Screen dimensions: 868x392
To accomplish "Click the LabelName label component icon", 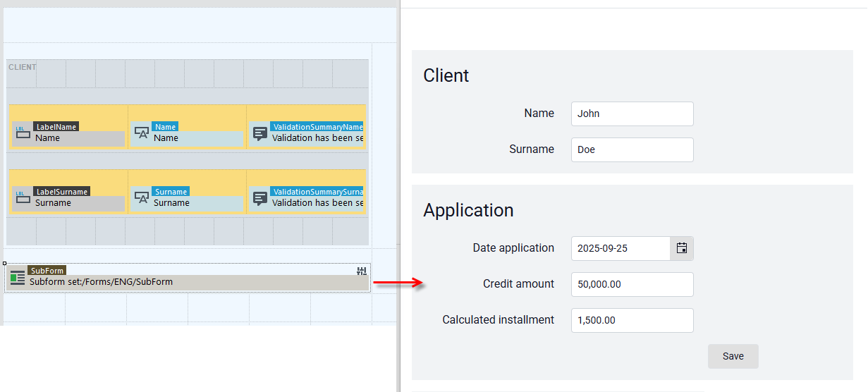I will click(23, 133).
